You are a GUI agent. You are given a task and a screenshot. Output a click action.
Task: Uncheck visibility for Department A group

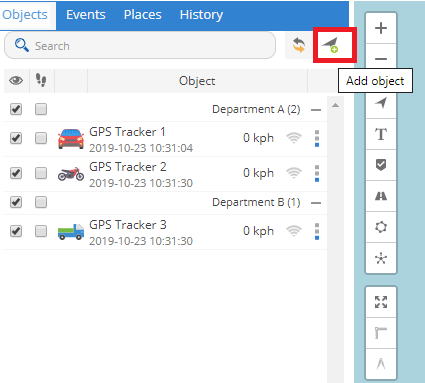pyautogui.click(x=16, y=109)
